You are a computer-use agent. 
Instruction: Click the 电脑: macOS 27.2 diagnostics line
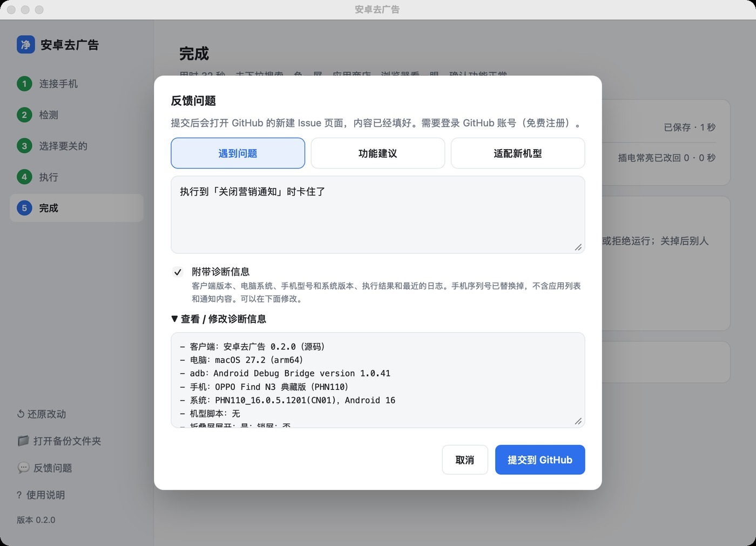[241, 360]
